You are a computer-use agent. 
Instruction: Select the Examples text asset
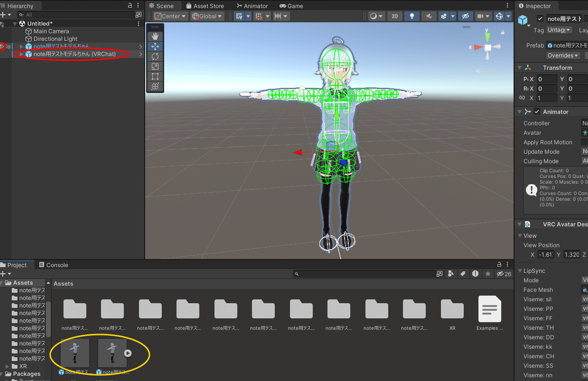click(490, 312)
